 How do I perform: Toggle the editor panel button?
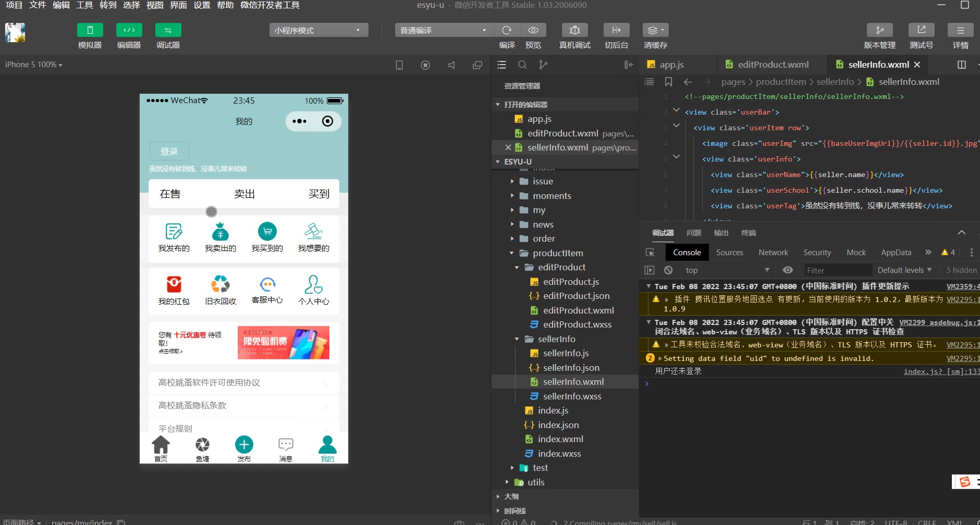click(x=129, y=30)
